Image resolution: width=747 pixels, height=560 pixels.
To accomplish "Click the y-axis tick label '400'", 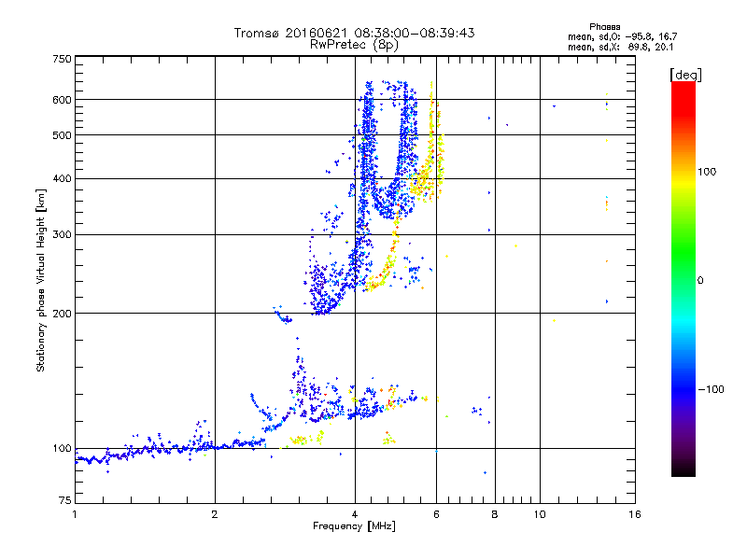I will (x=63, y=179).
